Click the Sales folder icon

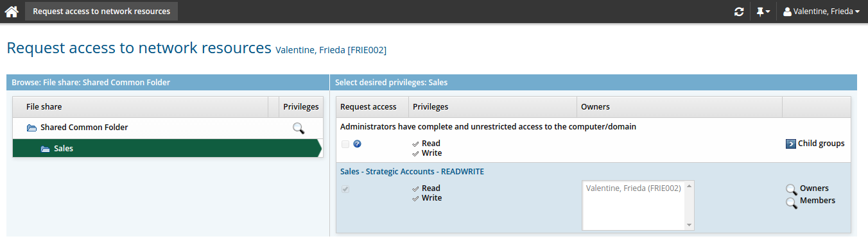(x=46, y=149)
